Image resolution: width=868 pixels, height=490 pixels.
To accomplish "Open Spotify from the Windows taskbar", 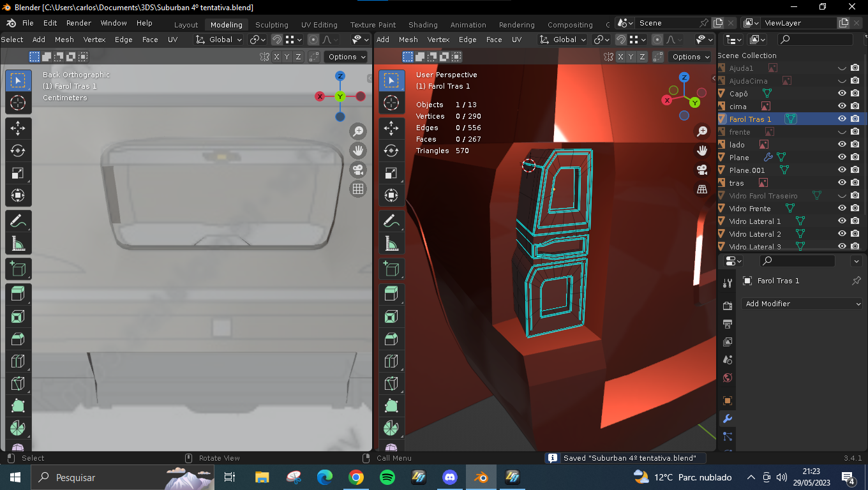I will click(x=387, y=477).
